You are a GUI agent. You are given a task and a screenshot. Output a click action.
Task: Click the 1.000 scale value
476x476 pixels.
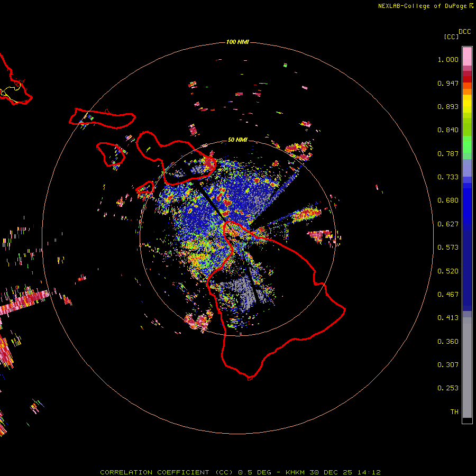448,59
